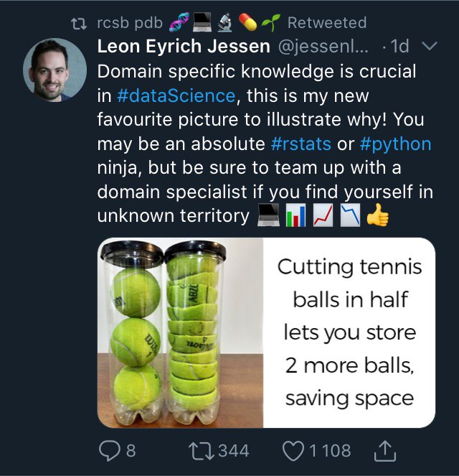Click the reply speech bubble icon
The height and width of the screenshot is (476, 459).
(x=109, y=450)
